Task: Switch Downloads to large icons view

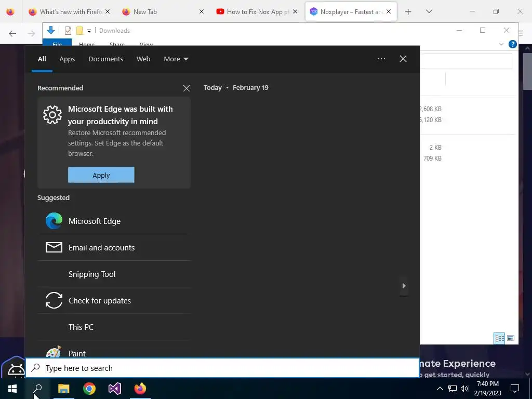Action: pyautogui.click(x=510, y=338)
